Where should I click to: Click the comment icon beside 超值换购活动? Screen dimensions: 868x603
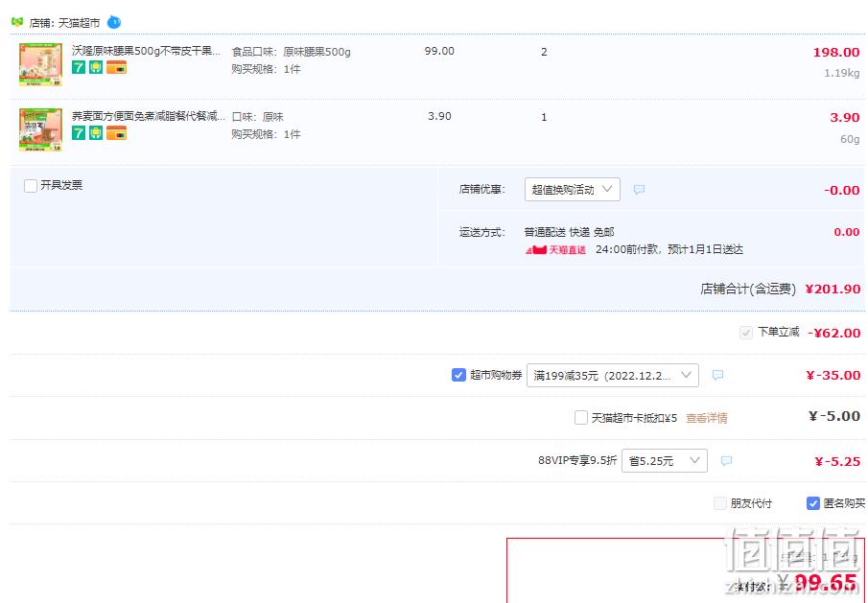639,190
